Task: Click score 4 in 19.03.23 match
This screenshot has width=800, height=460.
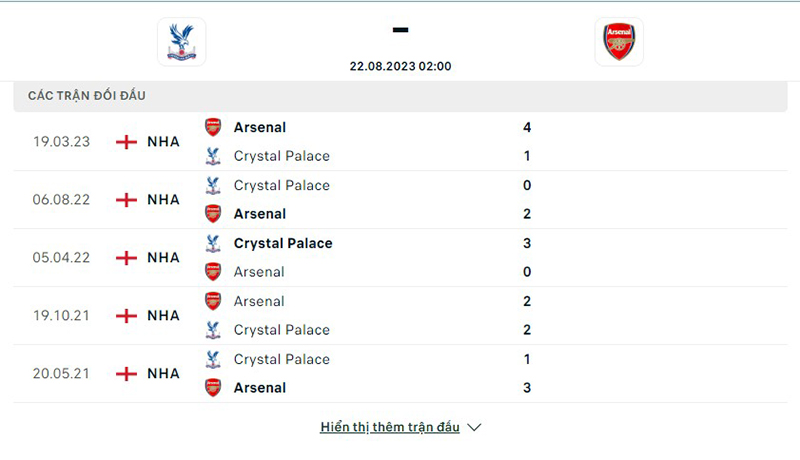Action: click(x=527, y=127)
